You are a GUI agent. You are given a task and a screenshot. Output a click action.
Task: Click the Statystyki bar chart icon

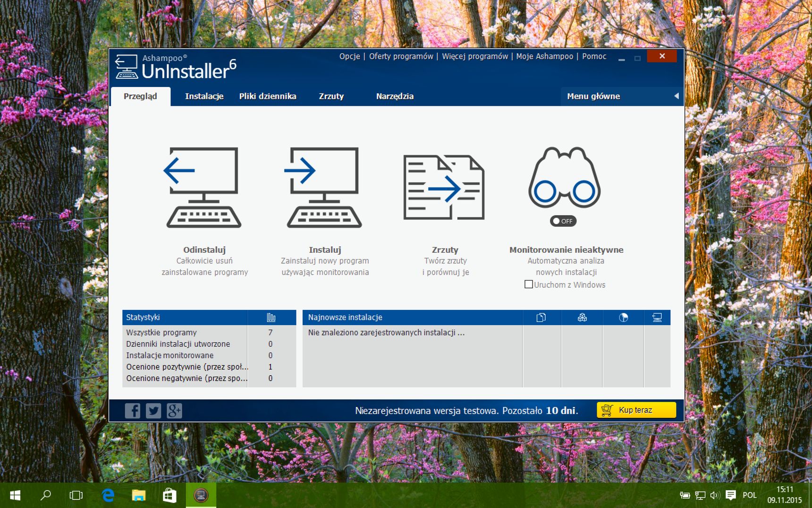(x=271, y=318)
